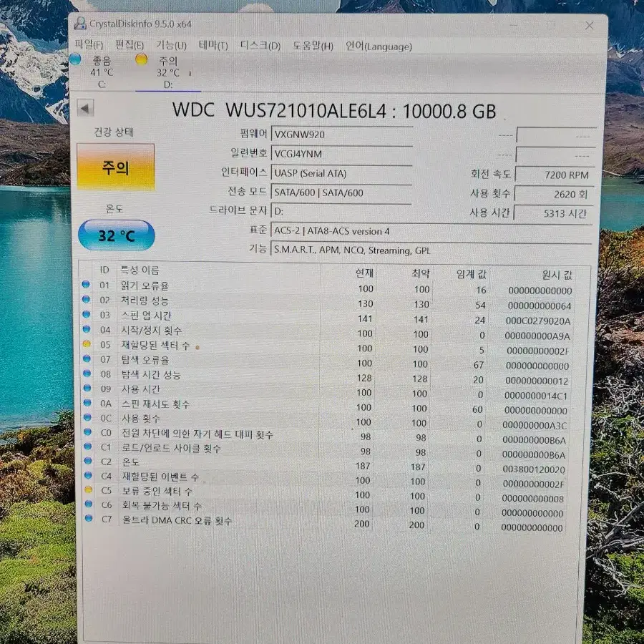The height and width of the screenshot is (644, 644).
Task: Click the blue status dot of attribute 0A
Action: point(87,402)
